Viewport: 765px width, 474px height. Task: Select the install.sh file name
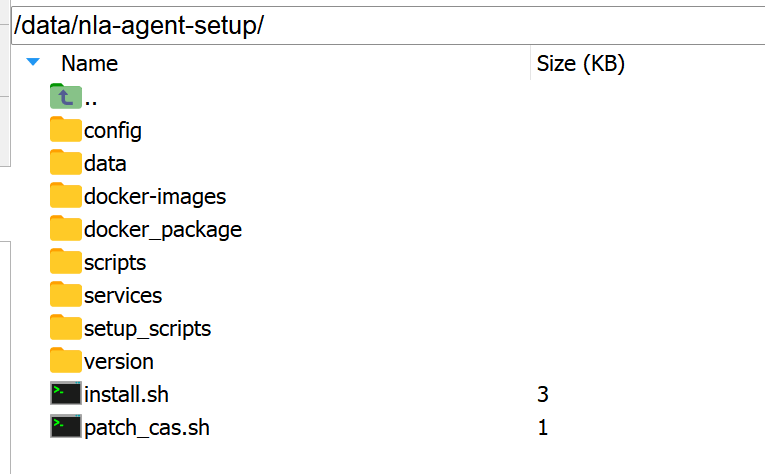[x=126, y=394]
